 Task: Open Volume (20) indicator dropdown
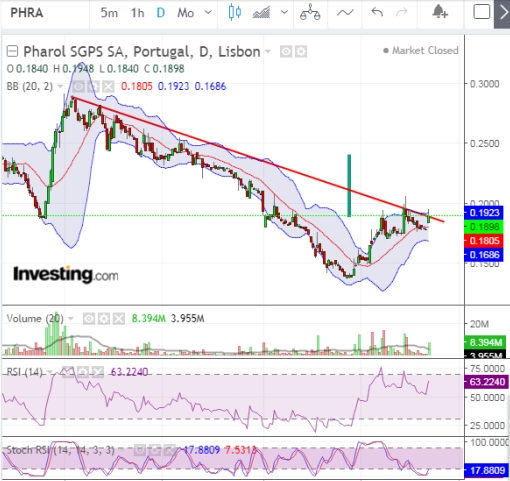[71, 319]
